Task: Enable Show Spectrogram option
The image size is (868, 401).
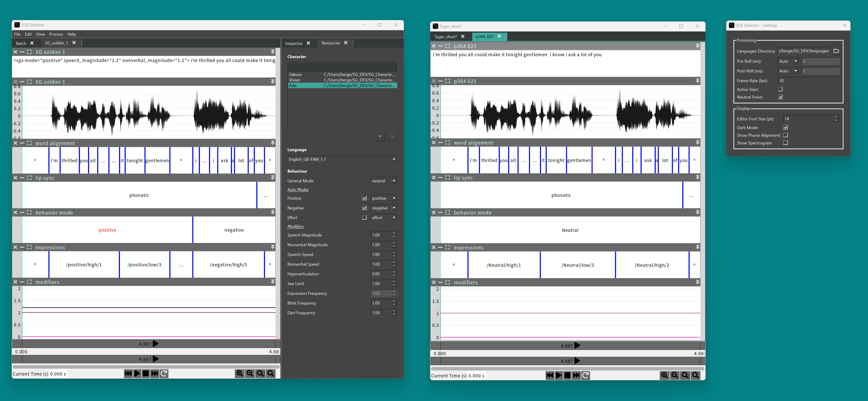Action: [785, 143]
